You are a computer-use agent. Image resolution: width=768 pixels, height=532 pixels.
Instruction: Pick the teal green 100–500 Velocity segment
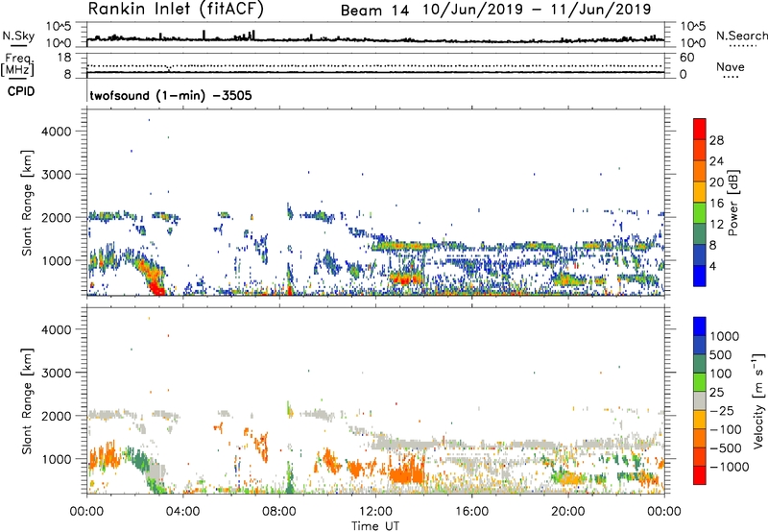(x=700, y=364)
